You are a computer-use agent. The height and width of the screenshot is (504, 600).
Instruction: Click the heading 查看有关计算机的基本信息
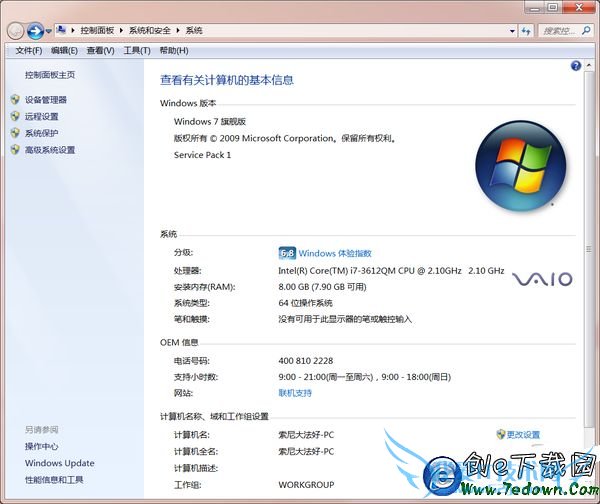point(227,80)
